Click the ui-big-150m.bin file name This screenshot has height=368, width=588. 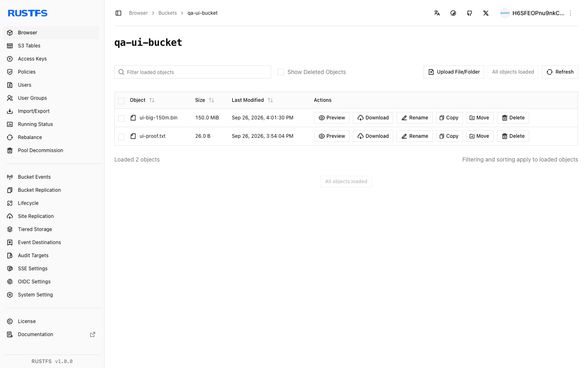[158, 118]
